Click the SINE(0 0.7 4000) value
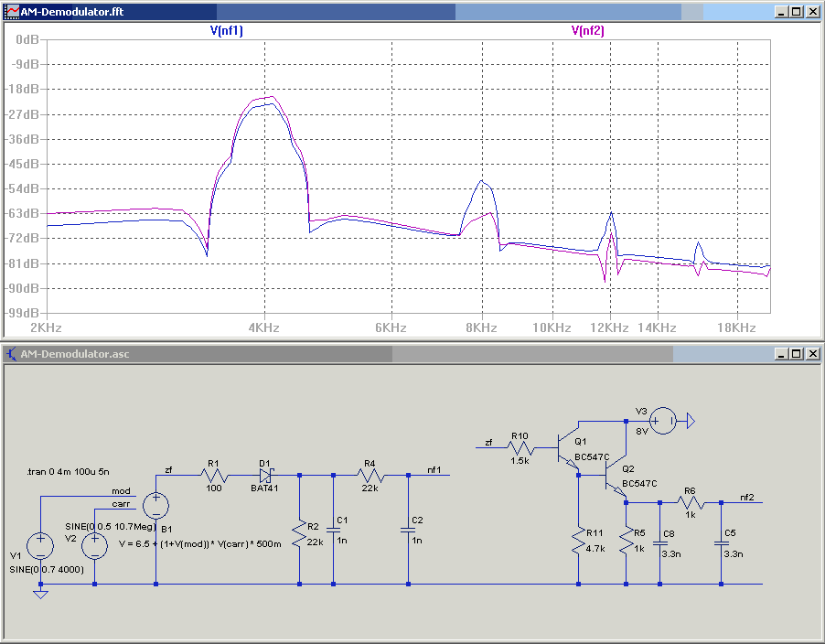 click(x=47, y=570)
